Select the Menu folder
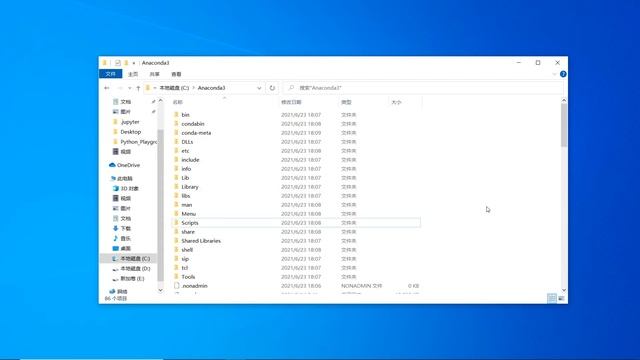 tap(188, 213)
